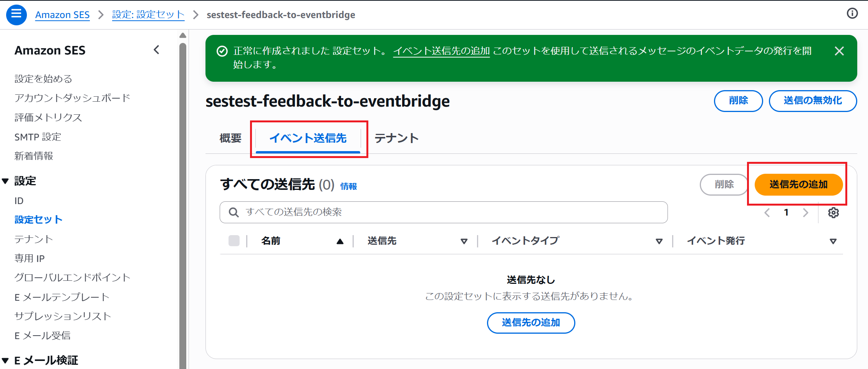The image size is (868, 369).
Task: Open the 送信先 column sort dropdown
Action: coord(464,241)
